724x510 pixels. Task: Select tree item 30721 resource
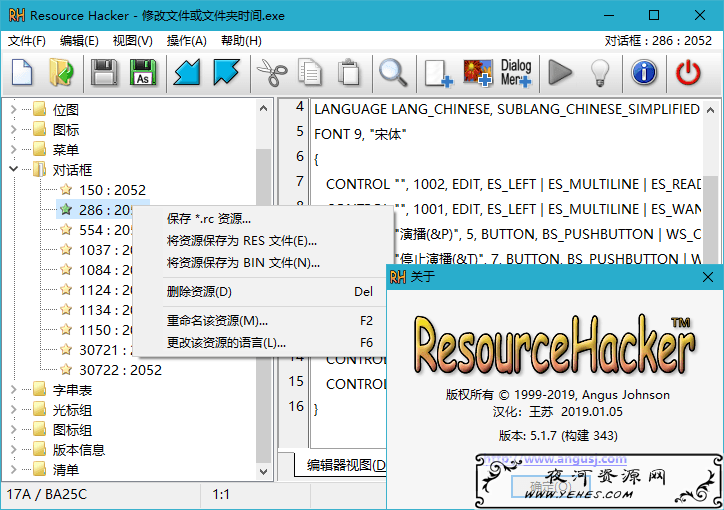tap(105, 350)
